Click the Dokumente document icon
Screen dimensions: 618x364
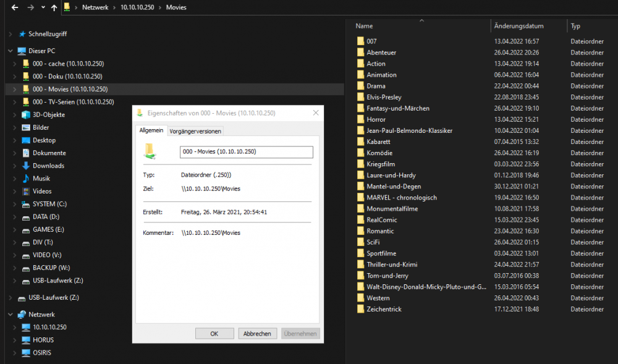26,153
